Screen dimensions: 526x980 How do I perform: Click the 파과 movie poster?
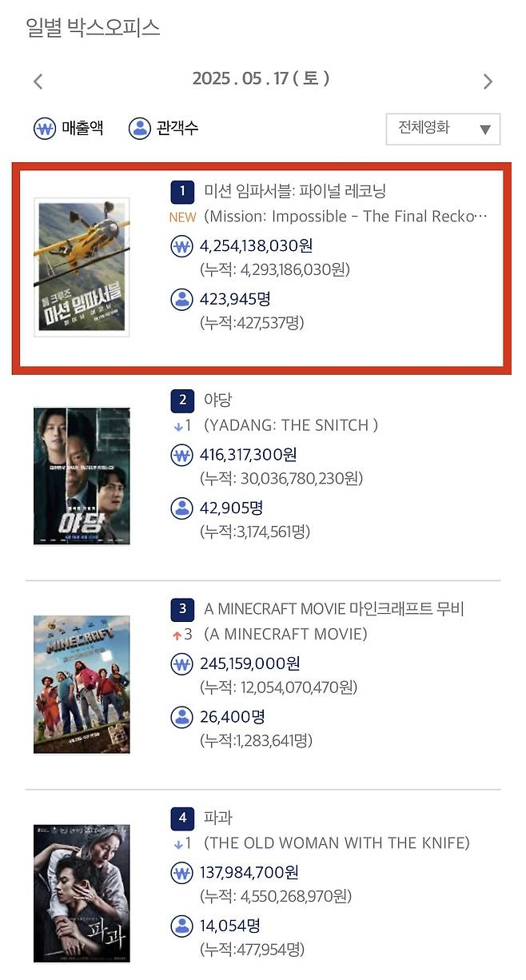(x=82, y=894)
